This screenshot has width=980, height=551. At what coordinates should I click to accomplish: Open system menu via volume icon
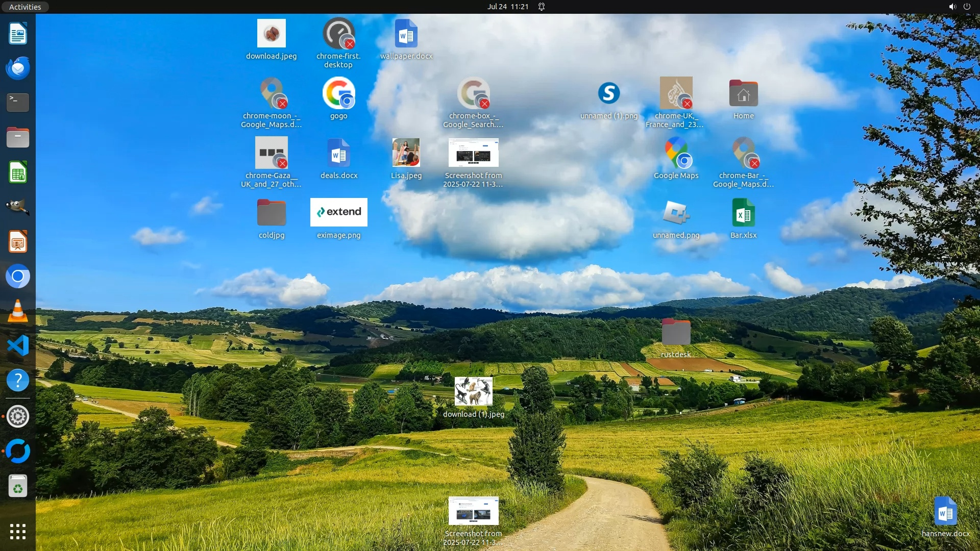pyautogui.click(x=952, y=7)
